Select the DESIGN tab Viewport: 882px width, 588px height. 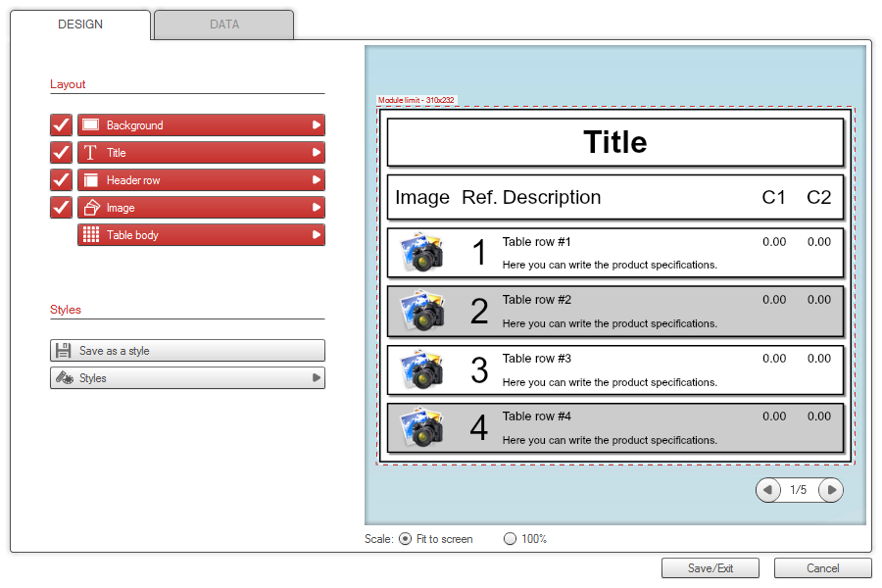(x=80, y=24)
